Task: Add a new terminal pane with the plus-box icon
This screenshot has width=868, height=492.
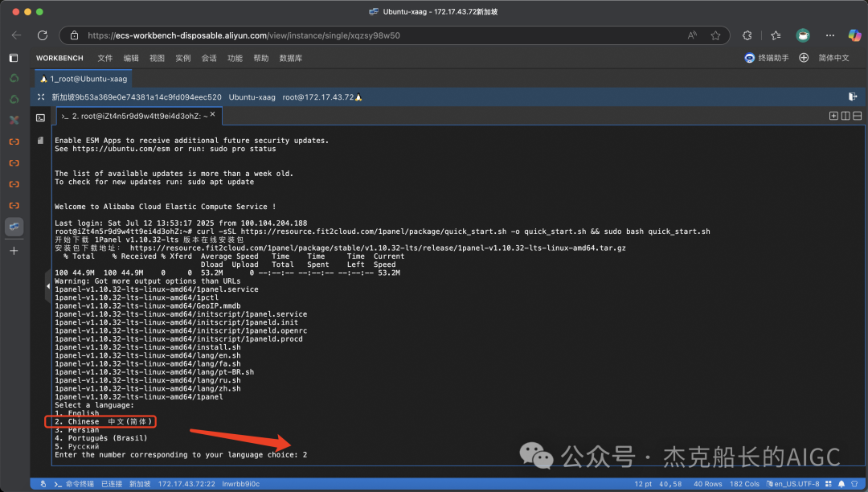Action: coord(833,116)
